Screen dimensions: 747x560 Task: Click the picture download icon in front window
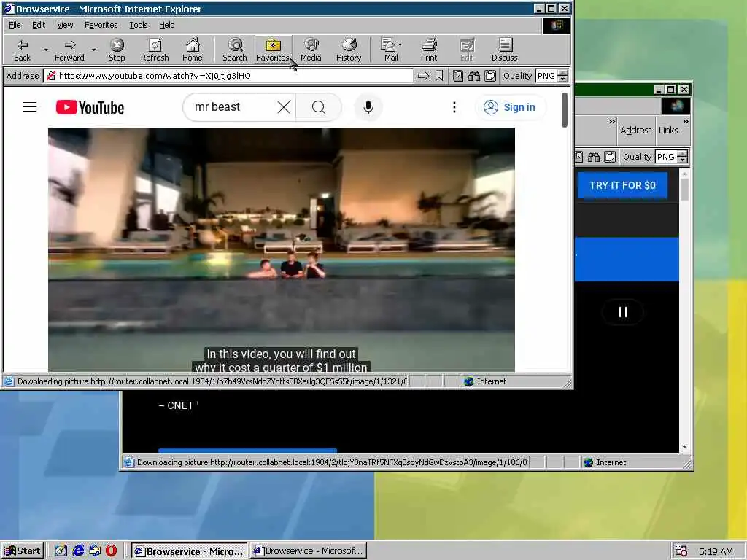coord(458,76)
